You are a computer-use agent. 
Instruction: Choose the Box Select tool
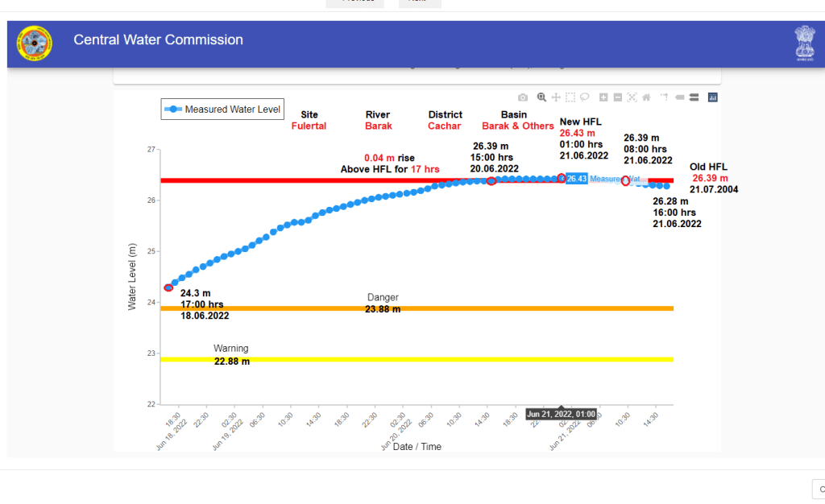pyautogui.click(x=570, y=97)
